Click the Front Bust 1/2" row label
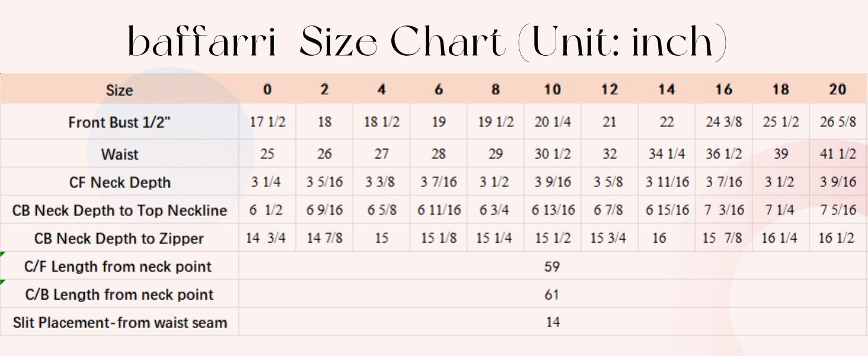This screenshot has height=356, width=868. [x=119, y=123]
